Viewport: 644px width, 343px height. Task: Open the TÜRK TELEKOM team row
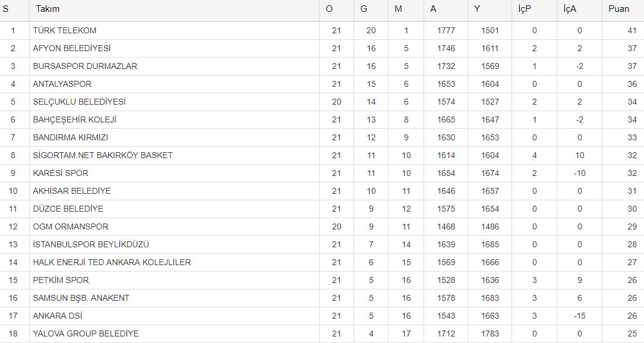[x=65, y=30]
